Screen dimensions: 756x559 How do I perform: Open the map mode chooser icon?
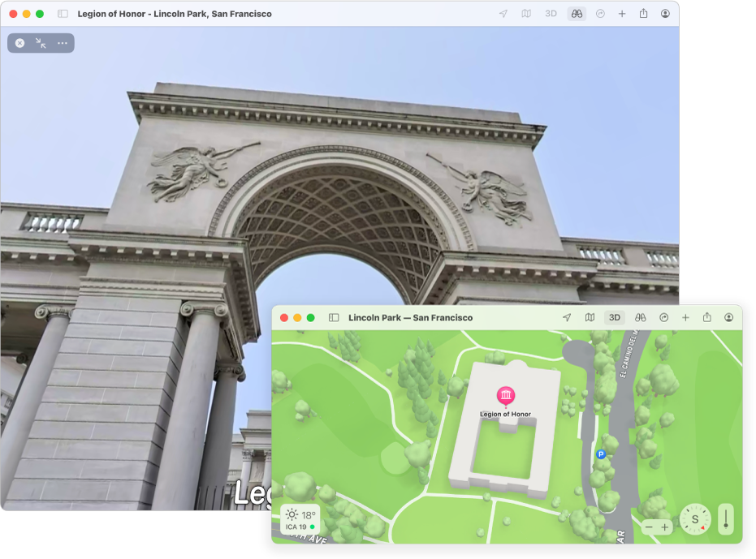[x=590, y=317]
